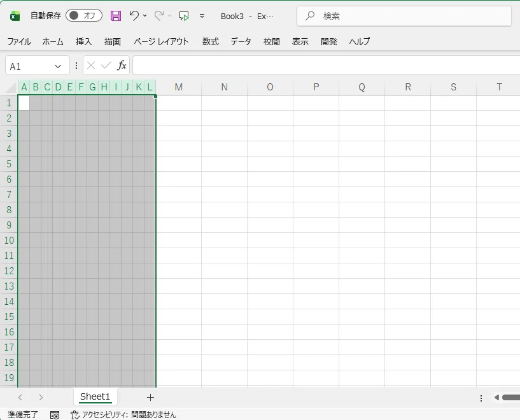520x420 pixels.
Task: Select the Sheet1 worksheet tab
Action: click(x=95, y=396)
